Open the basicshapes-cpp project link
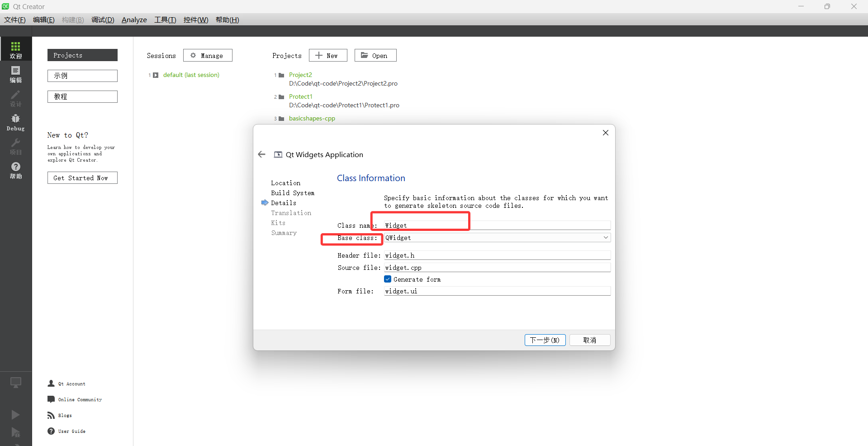 tap(312, 118)
